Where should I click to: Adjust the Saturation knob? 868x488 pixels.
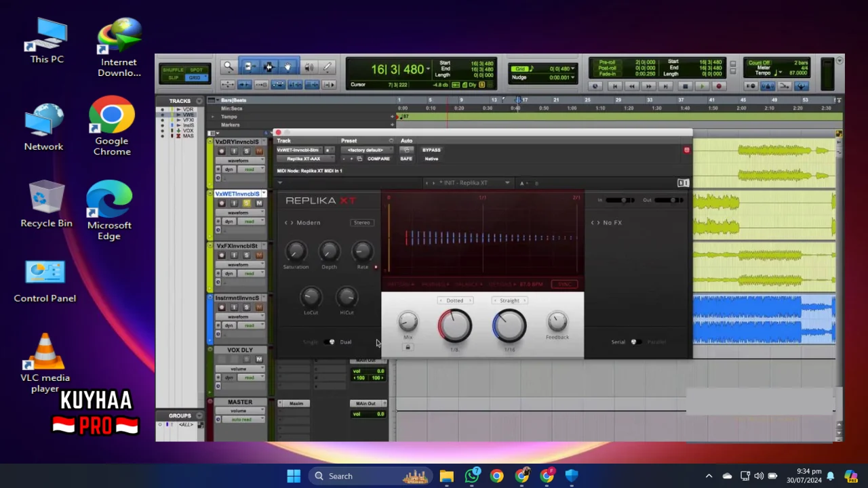295,251
